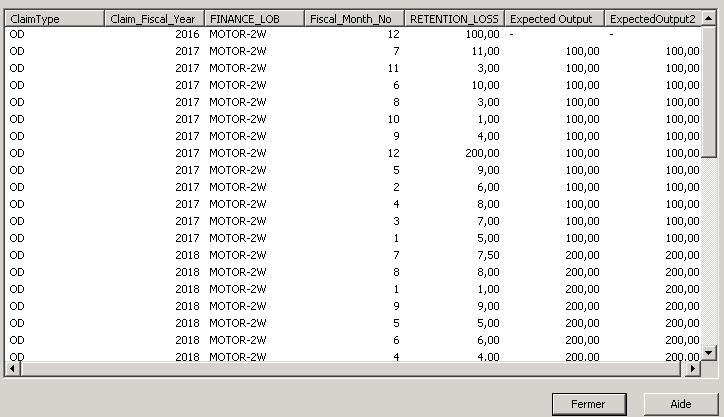Image resolution: width=724 pixels, height=417 pixels.
Task: Click the Fiscal_Month_No cell 2 in 2017 row
Action: pyautogui.click(x=396, y=187)
